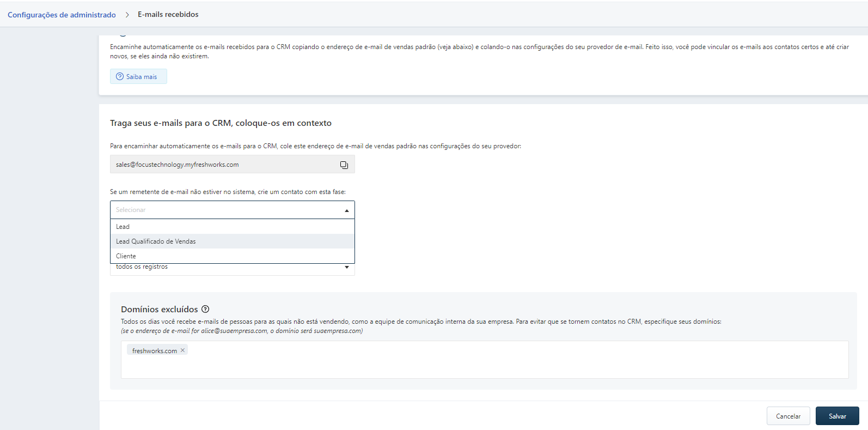The image size is (868, 430).
Task: Click the sales email address field
Action: tap(233, 164)
